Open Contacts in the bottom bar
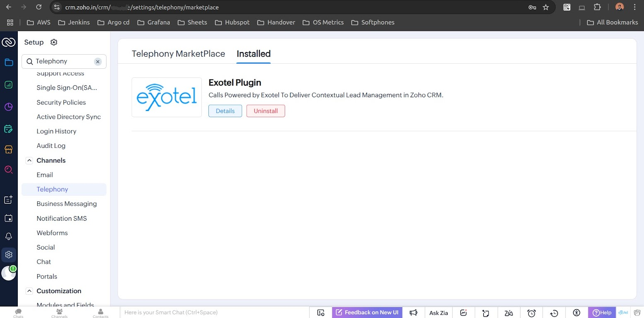Viewport: 644px width, 318px height. [101, 313]
